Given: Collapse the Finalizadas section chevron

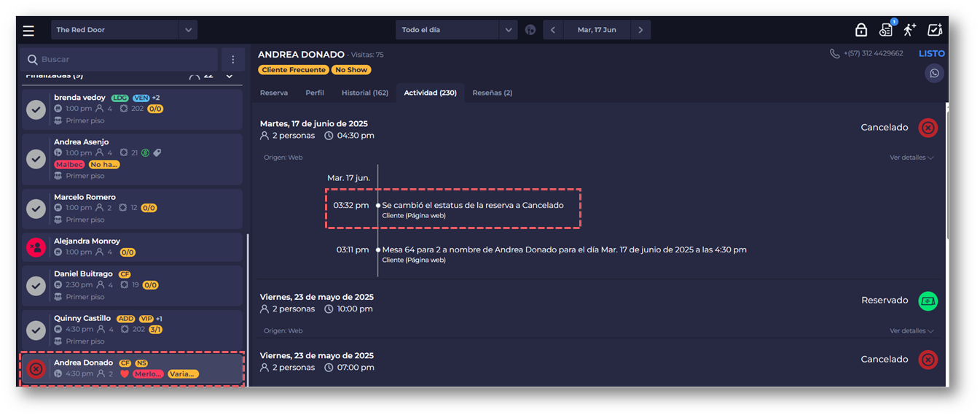Looking at the screenshot, I should click(229, 76).
